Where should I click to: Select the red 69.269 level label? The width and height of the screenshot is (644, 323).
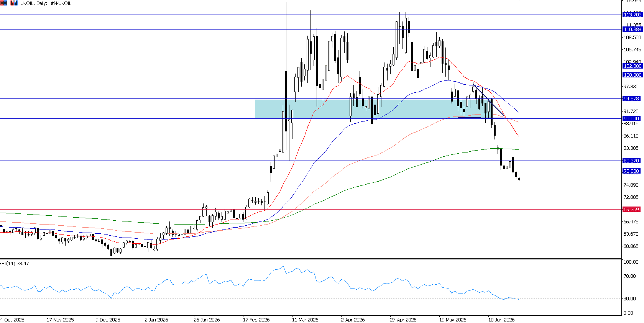click(x=631, y=209)
